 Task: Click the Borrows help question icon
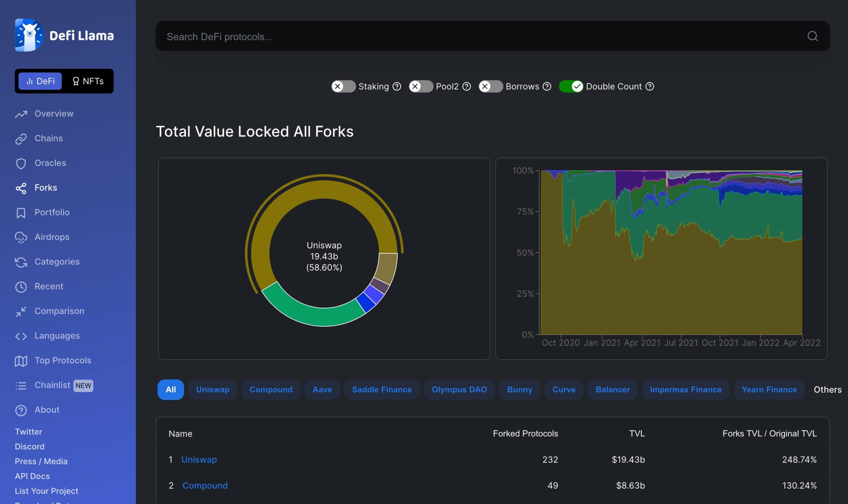tap(547, 86)
